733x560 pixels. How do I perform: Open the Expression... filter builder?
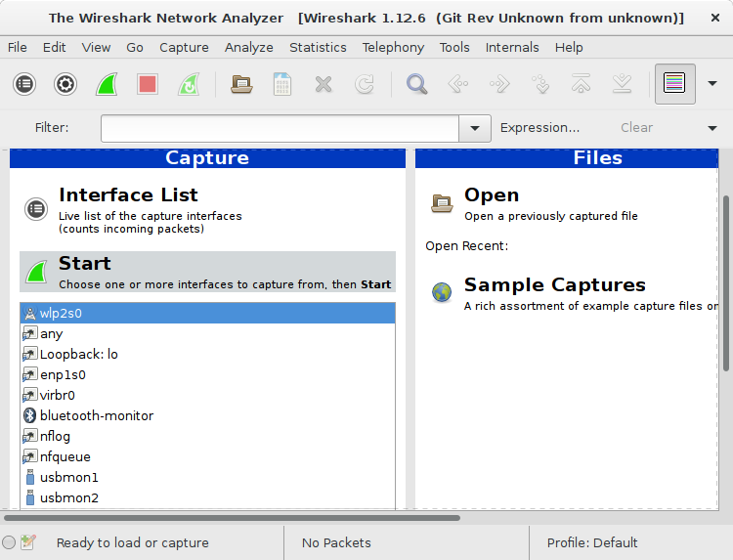pos(539,128)
